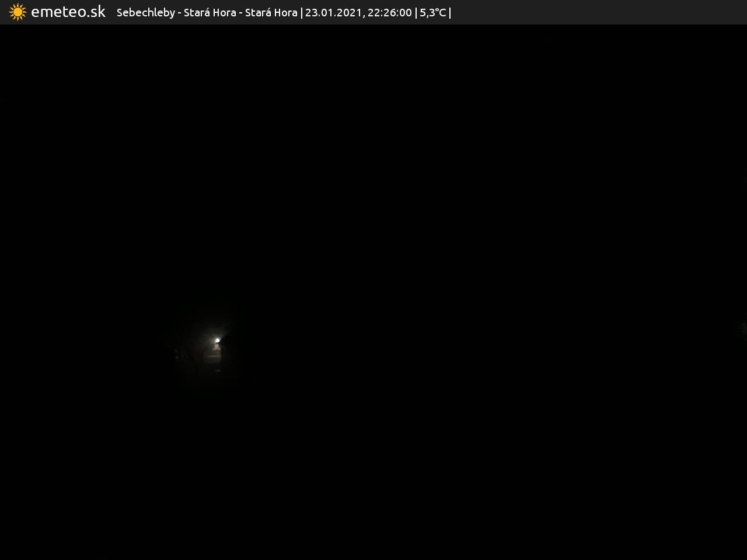Image resolution: width=747 pixels, height=560 pixels.
Task: Click the second Stará Hora label
Action: (271, 13)
